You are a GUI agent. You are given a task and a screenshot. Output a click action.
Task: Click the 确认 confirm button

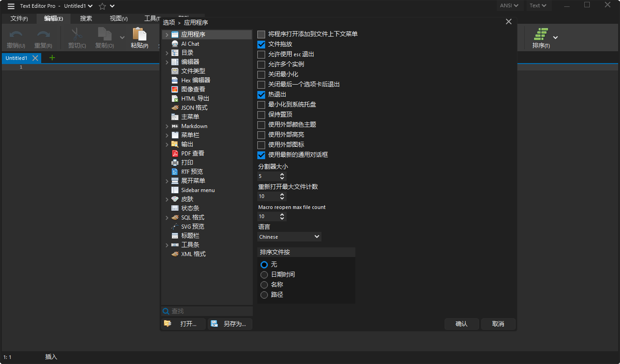(462, 324)
